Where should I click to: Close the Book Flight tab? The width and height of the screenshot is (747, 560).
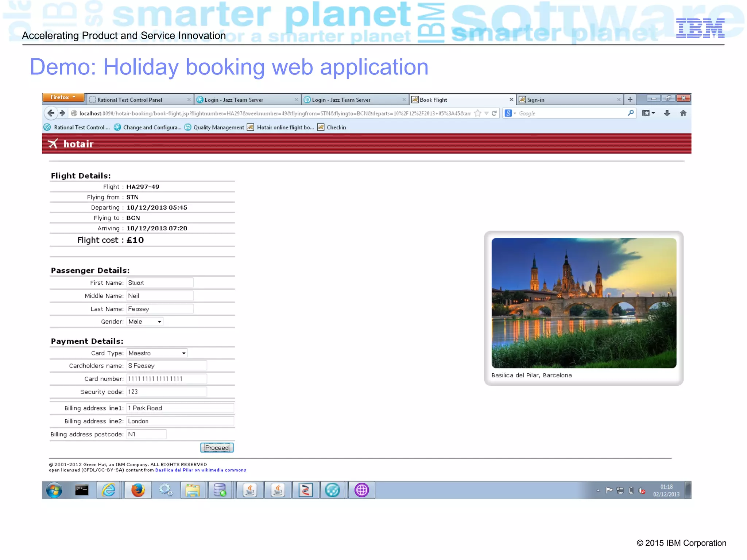pyautogui.click(x=511, y=100)
